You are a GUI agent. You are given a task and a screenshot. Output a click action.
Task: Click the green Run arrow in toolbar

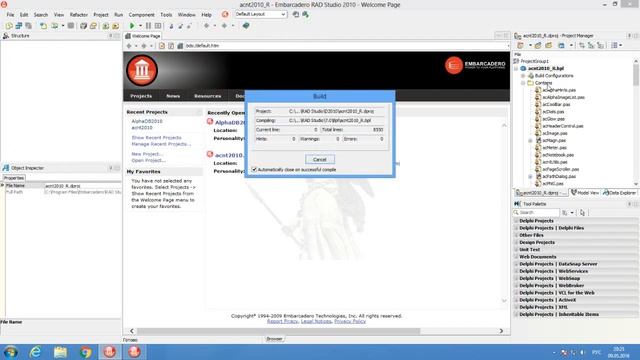click(x=132, y=26)
